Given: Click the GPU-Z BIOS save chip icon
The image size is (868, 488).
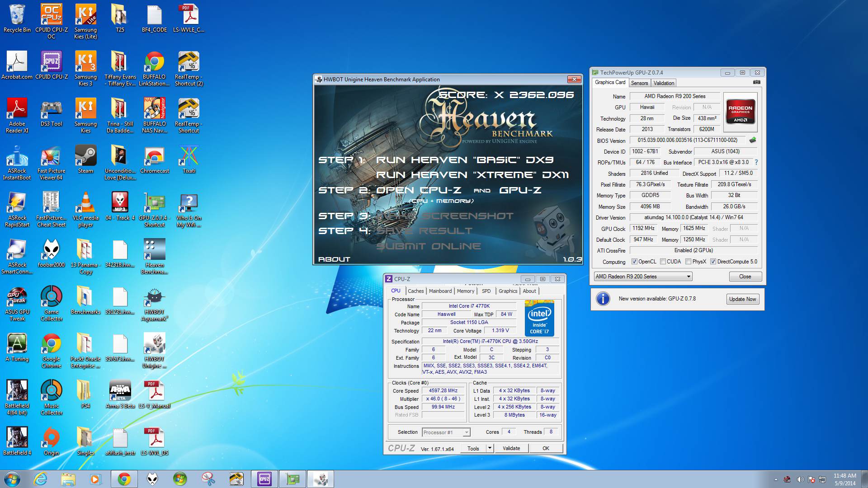Looking at the screenshot, I should click(753, 140).
